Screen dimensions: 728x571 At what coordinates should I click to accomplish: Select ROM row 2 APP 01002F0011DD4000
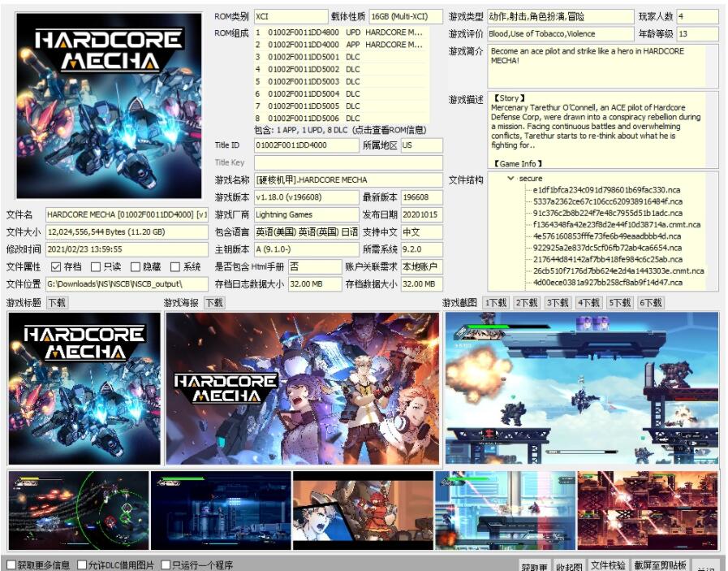pos(341,45)
